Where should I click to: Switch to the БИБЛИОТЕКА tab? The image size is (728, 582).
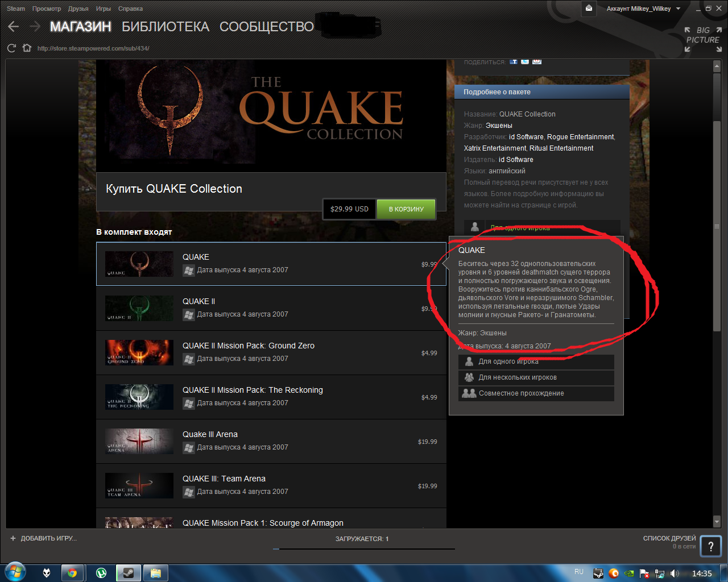pyautogui.click(x=166, y=27)
